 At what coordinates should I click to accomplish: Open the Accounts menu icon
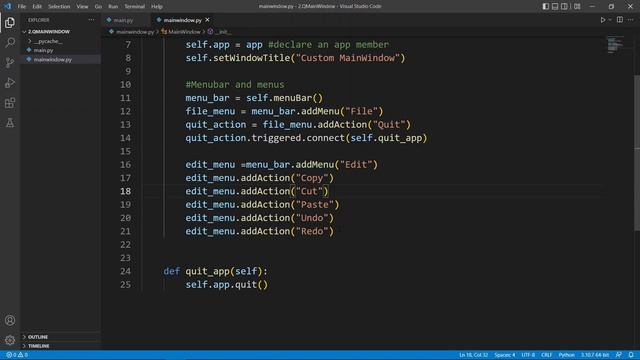(10, 320)
